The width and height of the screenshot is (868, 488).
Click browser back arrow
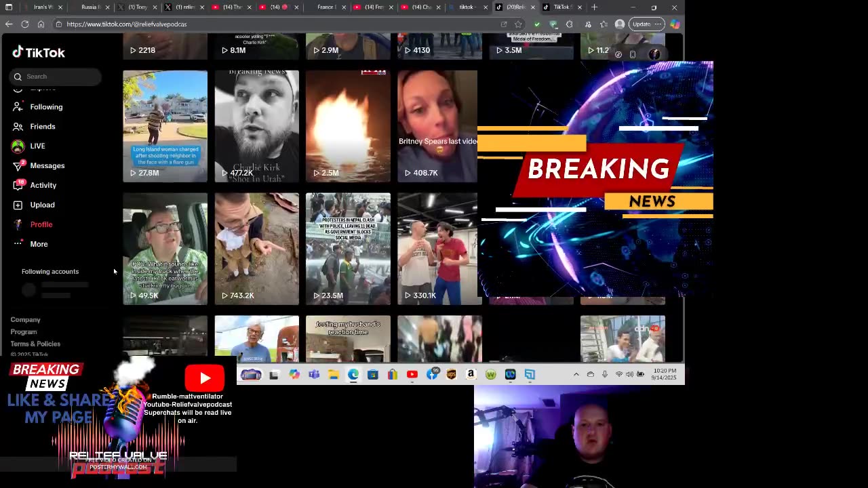9,24
